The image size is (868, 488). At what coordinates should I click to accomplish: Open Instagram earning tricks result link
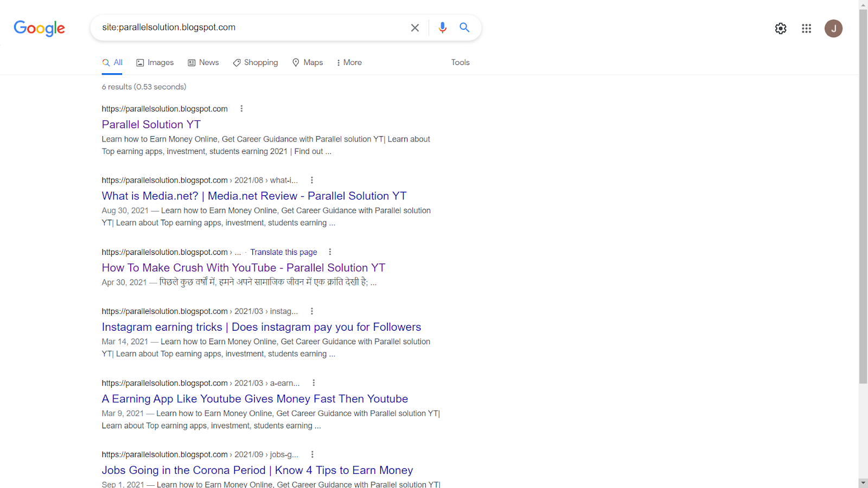tap(261, 327)
